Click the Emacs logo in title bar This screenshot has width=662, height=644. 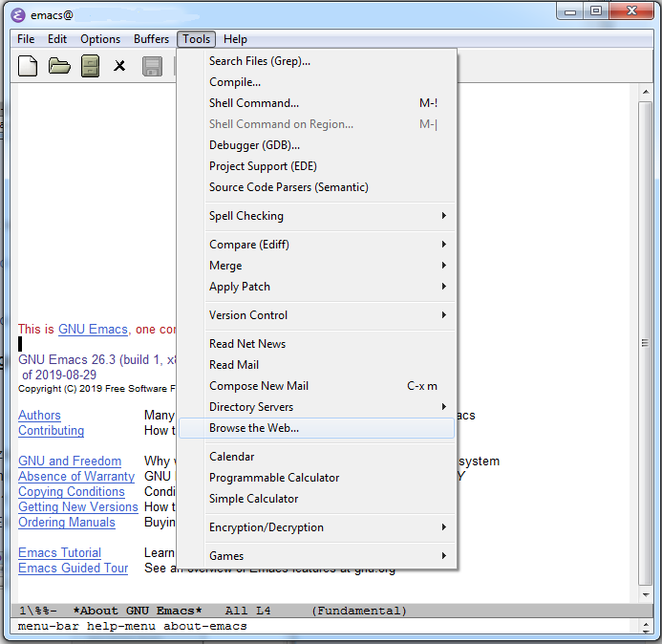click(x=18, y=15)
